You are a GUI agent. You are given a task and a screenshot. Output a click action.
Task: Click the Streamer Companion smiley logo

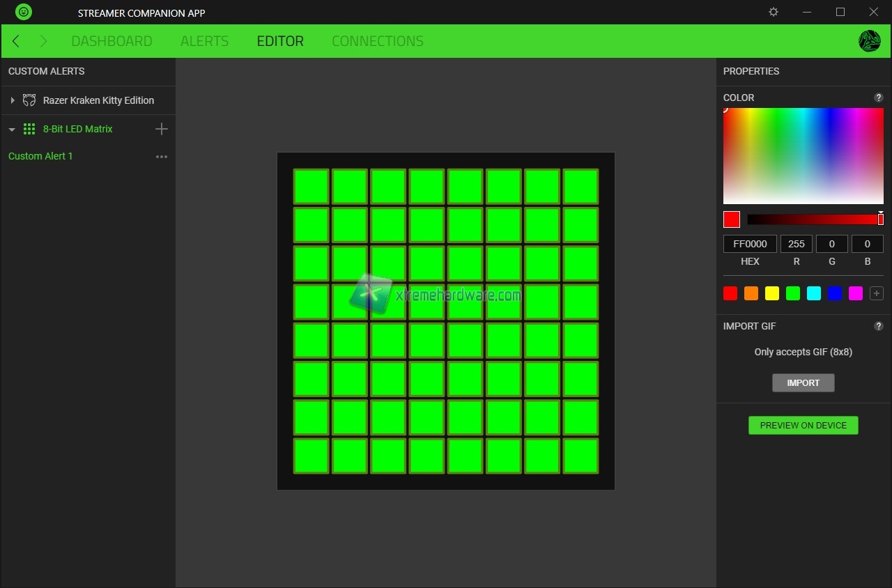click(x=24, y=12)
